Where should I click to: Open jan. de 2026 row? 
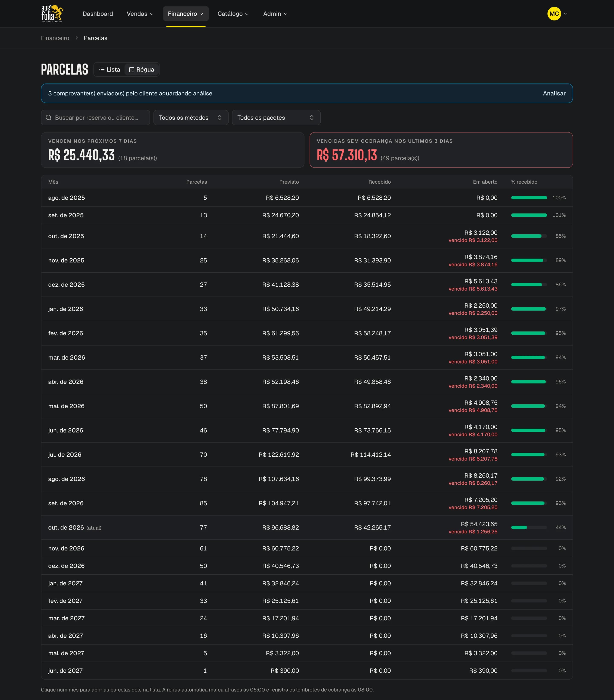coord(307,309)
